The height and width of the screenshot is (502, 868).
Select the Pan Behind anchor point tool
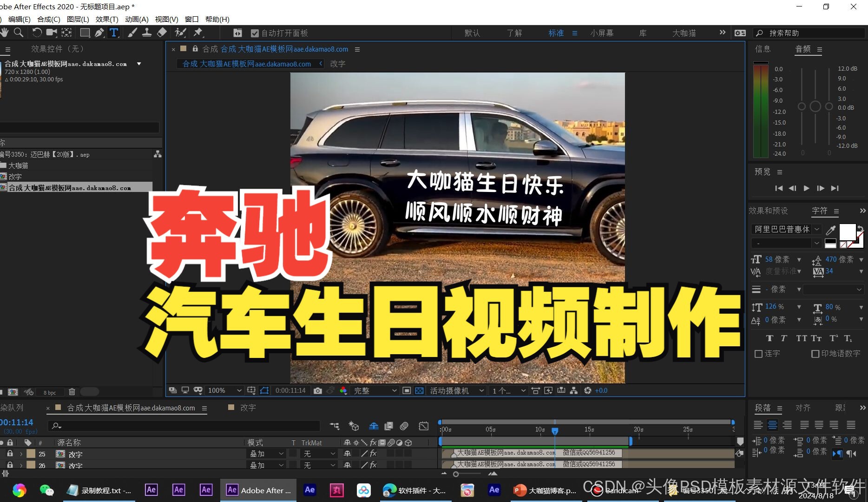(66, 33)
